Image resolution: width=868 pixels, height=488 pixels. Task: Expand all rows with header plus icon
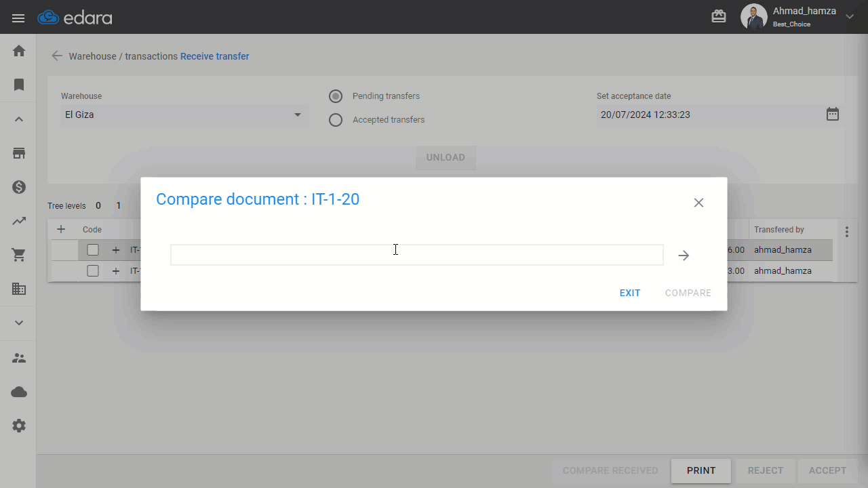(x=61, y=229)
